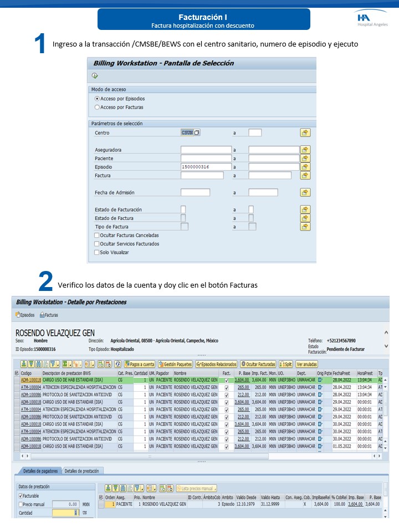This screenshot has height=532, width=399.
Task: Open multiple selection for Fecha de Admisión
Action: tap(305, 193)
